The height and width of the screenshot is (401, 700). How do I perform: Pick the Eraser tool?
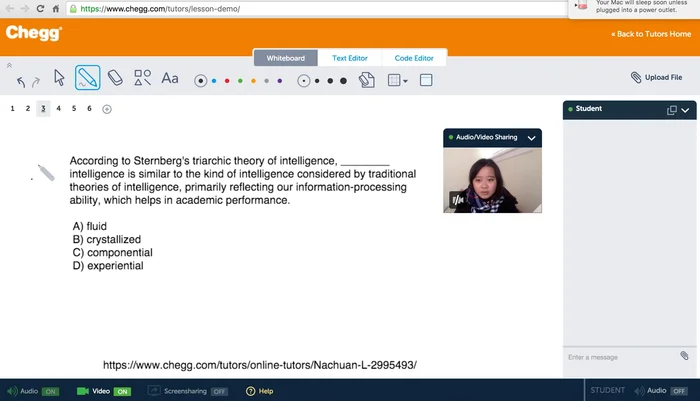[114, 78]
